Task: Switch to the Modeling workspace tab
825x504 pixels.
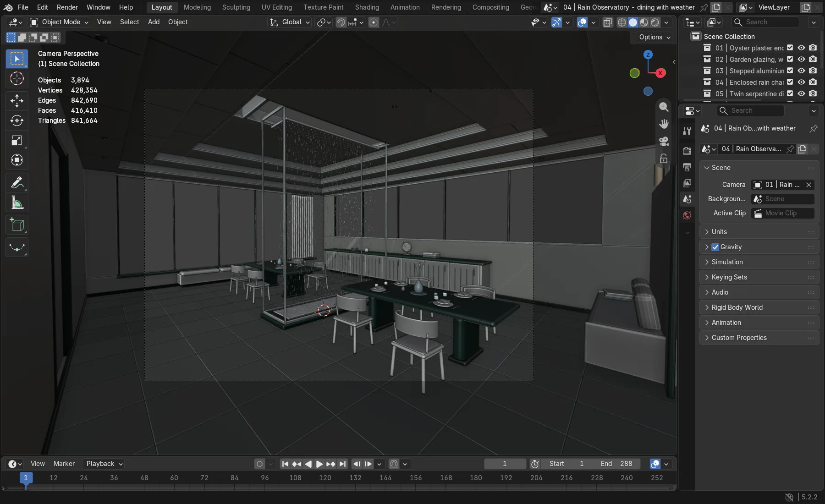Action: pyautogui.click(x=197, y=7)
